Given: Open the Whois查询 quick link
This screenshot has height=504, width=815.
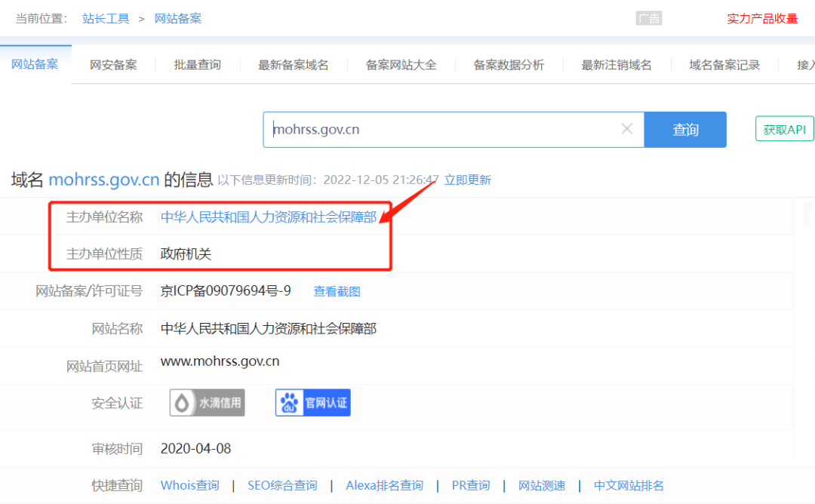Looking at the screenshot, I should tap(189, 485).
